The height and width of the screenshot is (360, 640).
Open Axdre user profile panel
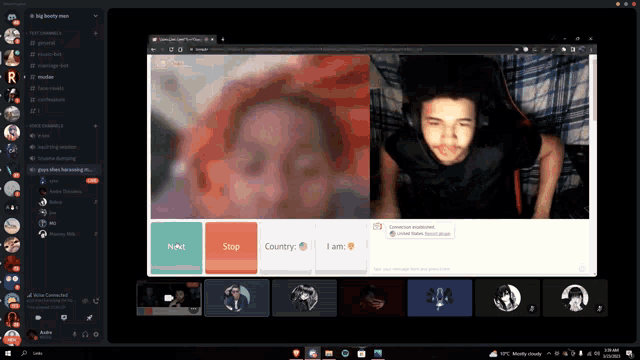point(47,335)
